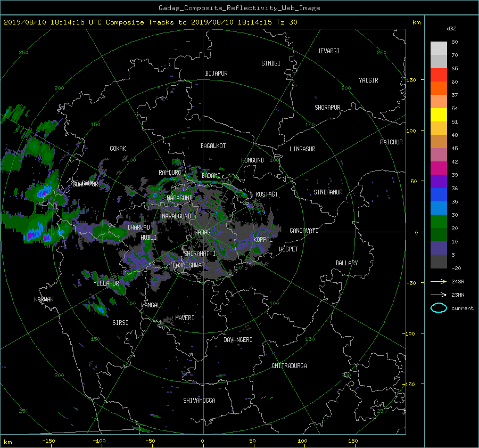Viewport: 479px width, 448px height.
Task: Select the DAVANGERI city label
Action: [x=238, y=340]
